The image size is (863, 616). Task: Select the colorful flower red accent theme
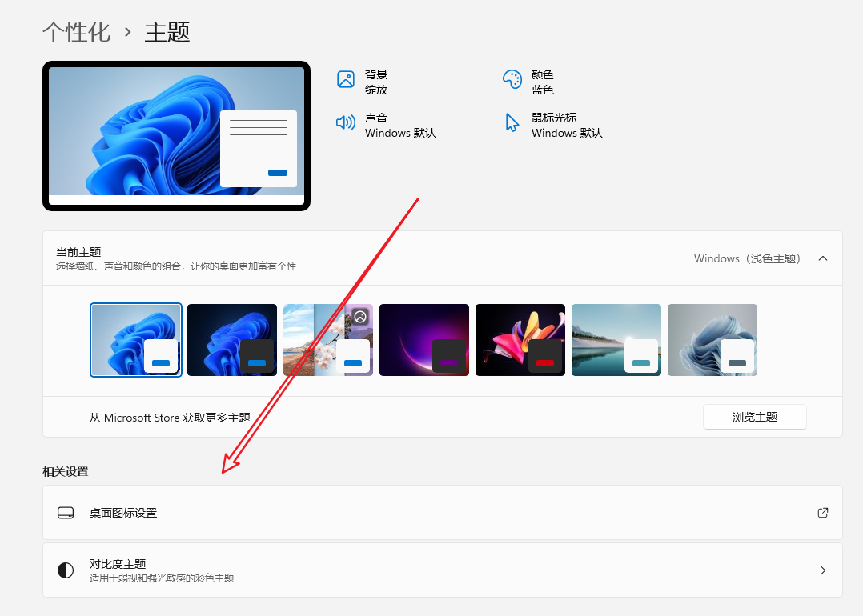click(520, 340)
